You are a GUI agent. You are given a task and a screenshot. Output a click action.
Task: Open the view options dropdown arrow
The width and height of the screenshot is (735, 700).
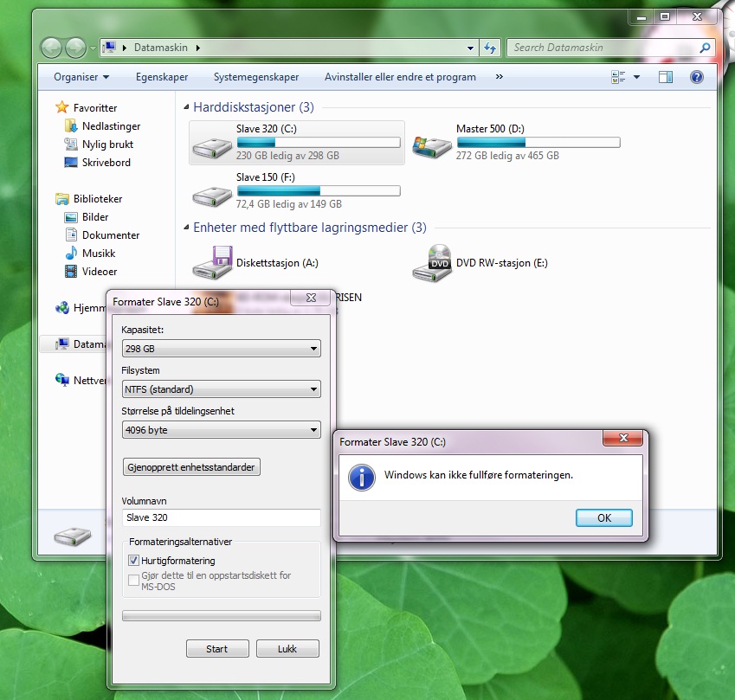tap(636, 77)
